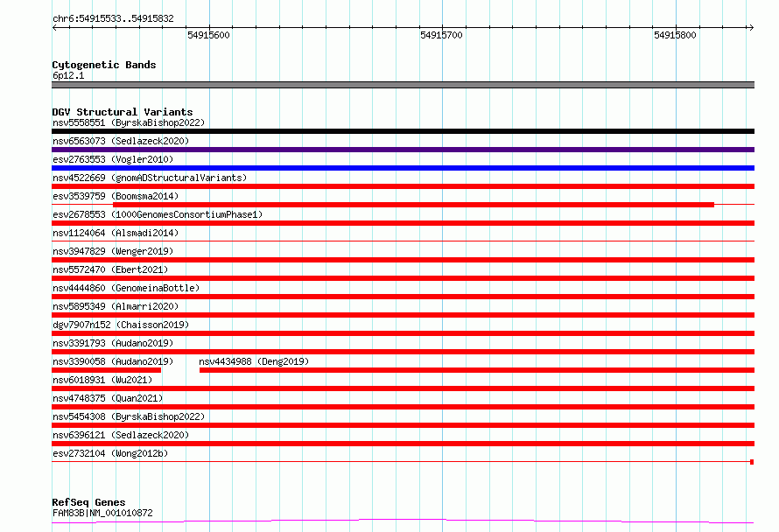Click the chr6:54915533..54915832 region label

coord(113,18)
